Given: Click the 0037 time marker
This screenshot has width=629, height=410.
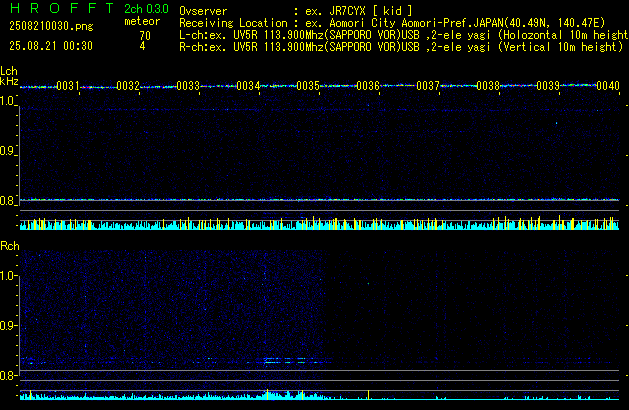Looking at the screenshot, I should coord(428,86).
